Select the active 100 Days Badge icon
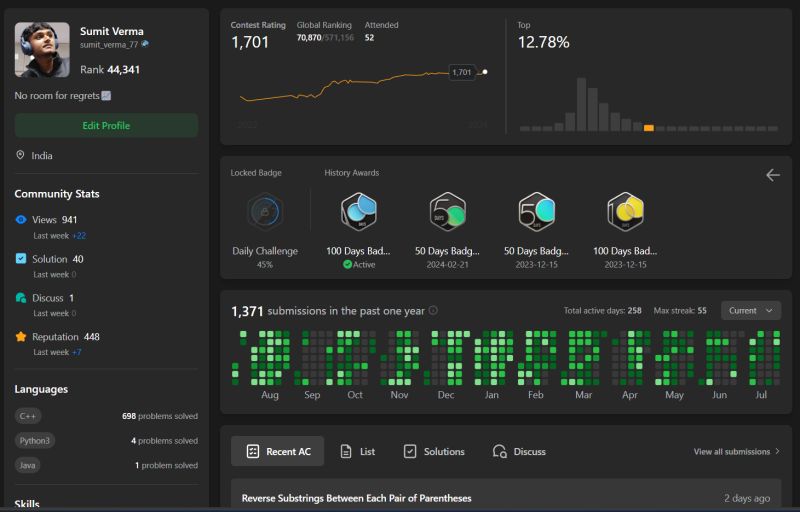Image resolution: width=800 pixels, height=512 pixels. click(x=359, y=211)
